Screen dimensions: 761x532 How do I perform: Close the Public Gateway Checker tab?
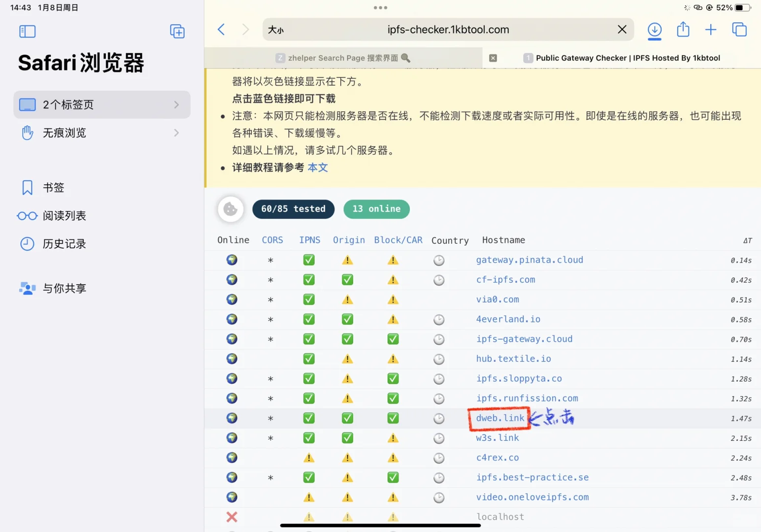pos(493,58)
